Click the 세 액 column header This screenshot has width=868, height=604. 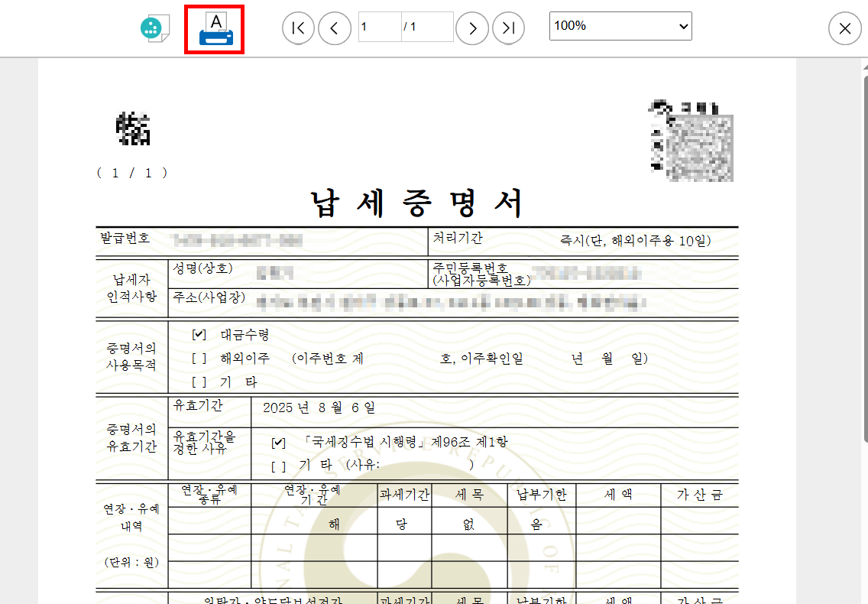point(618,495)
